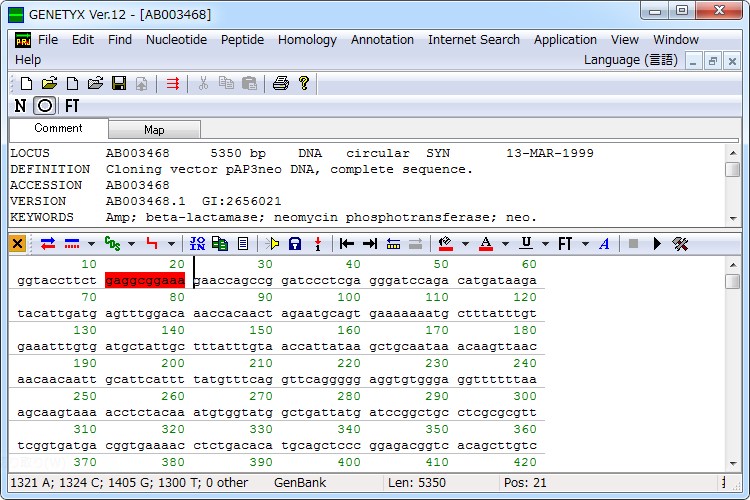Image resolution: width=750 pixels, height=500 pixels.
Task: Click the yellow open-folder icon
Action: point(49,84)
